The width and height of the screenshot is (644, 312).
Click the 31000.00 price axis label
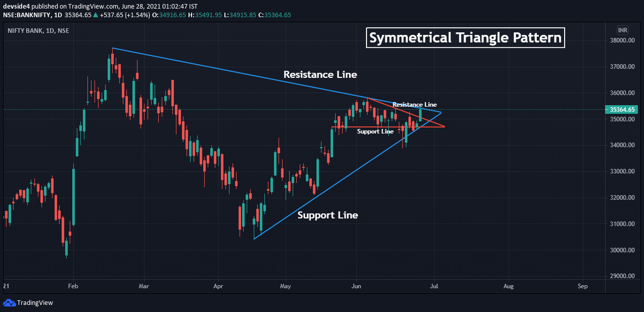[623, 224]
